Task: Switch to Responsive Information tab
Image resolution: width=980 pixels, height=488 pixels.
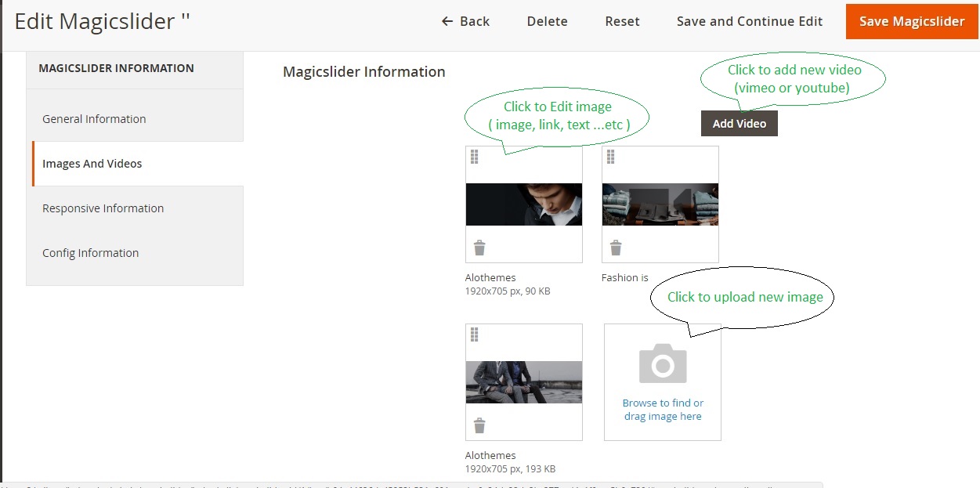Action: [x=103, y=208]
